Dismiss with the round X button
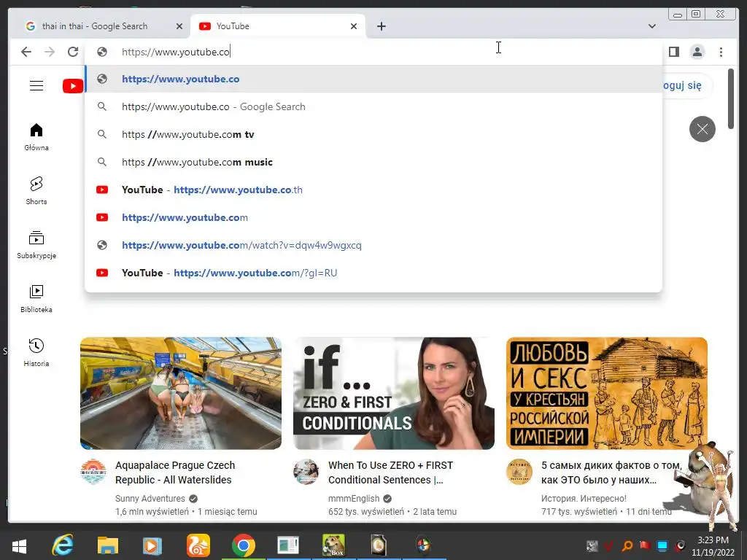Screen dimensions: 747x560 pos(703,129)
